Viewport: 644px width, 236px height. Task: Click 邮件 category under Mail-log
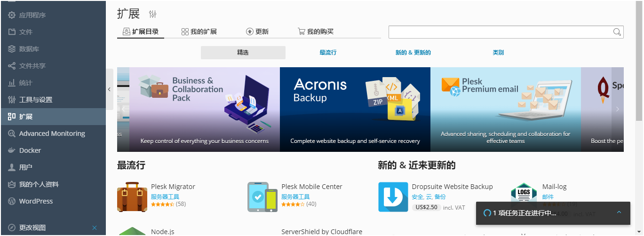pyautogui.click(x=548, y=197)
